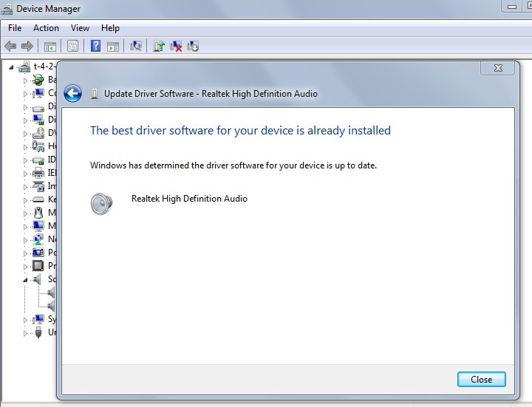Click the heading 'The best driver software for your device is already installed'
The width and height of the screenshot is (532, 407).
[240, 131]
